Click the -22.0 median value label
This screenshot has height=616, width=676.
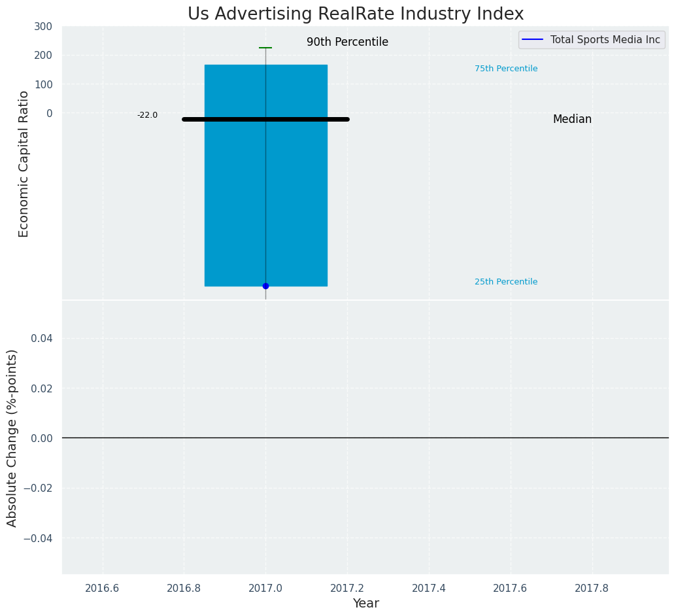click(x=147, y=115)
